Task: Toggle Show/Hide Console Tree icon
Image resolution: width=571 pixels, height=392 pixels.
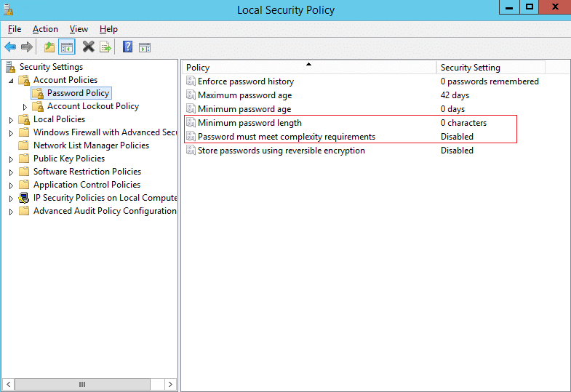Action: point(67,47)
